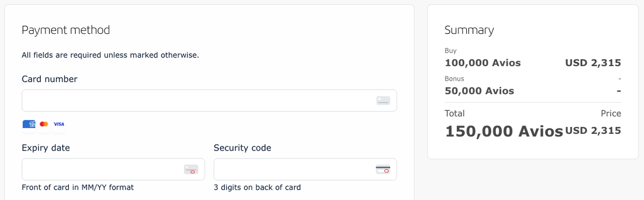
Task: Click the Mastercard logo icon
Action: [x=44, y=124]
